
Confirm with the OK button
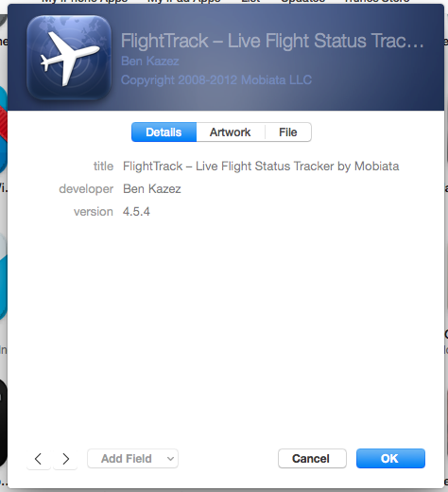point(390,459)
